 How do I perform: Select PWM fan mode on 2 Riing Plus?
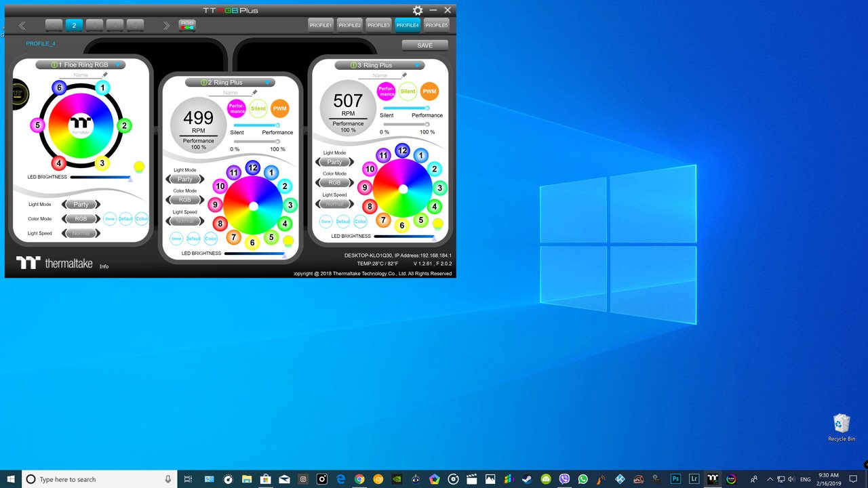pos(279,108)
